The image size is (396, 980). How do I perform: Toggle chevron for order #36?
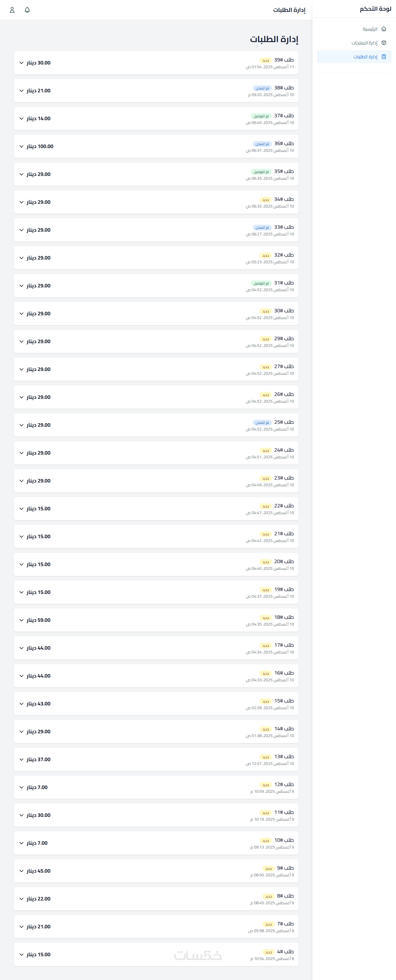click(21, 147)
